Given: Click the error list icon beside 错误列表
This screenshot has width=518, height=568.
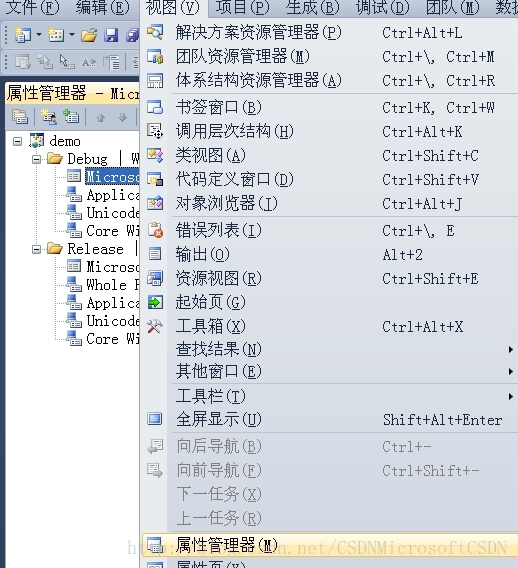Looking at the screenshot, I should tap(156, 230).
